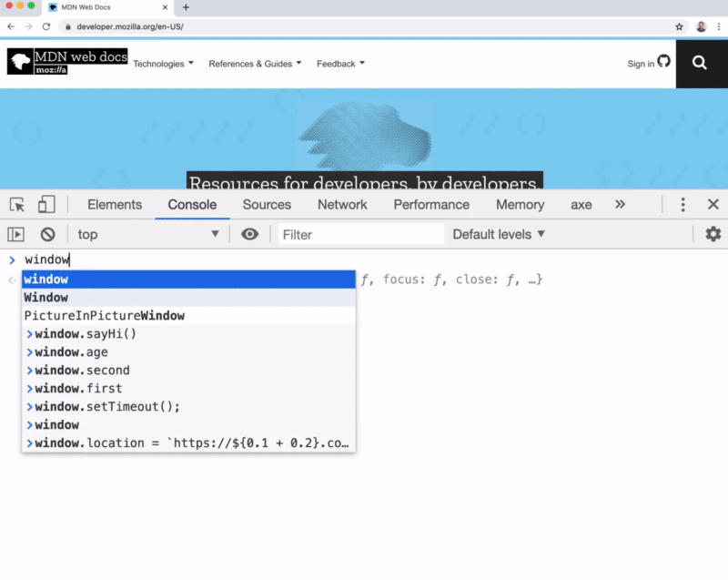Switch to the Sources tab
728x580 pixels.
267,205
